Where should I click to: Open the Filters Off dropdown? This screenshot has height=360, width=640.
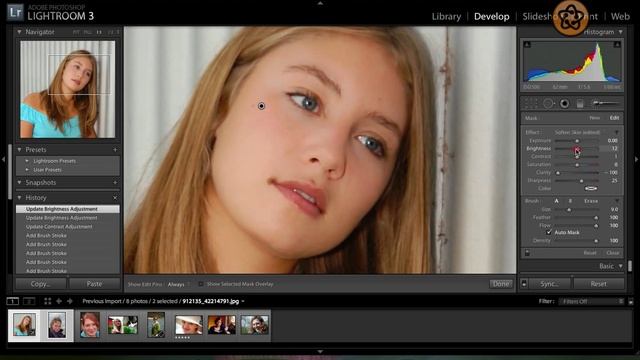[591, 302]
